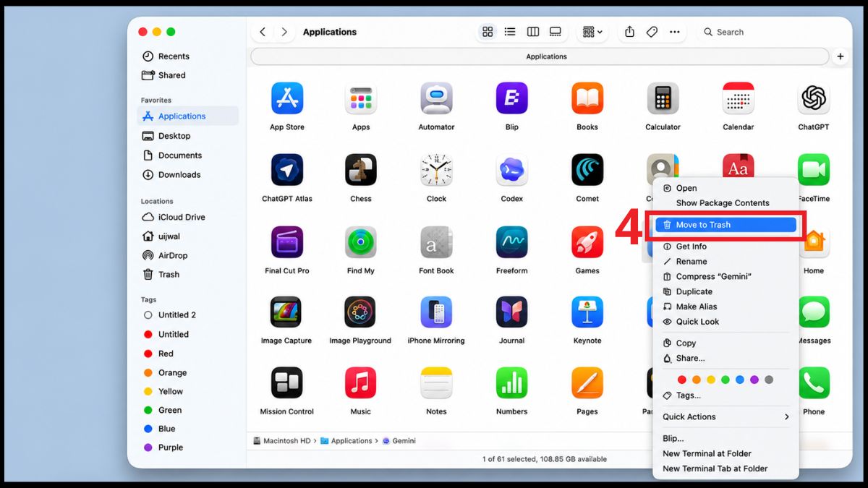The width and height of the screenshot is (868, 488).
Task: Click the Calendar app icon
Action: tap(738, 98)
